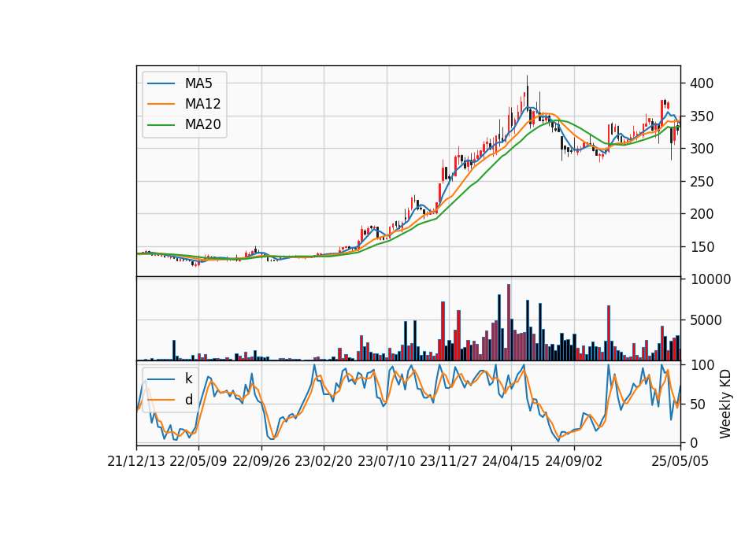756x543 pixels.
Task: Click the orange MA12 line sample in legend
Action: pyautogui.click(x=161, y=104)
